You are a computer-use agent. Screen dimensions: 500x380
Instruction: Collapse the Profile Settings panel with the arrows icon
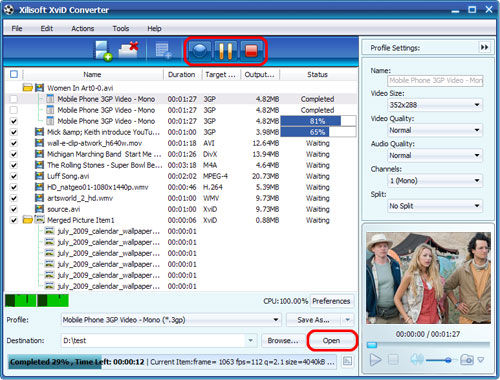point(484,47)
